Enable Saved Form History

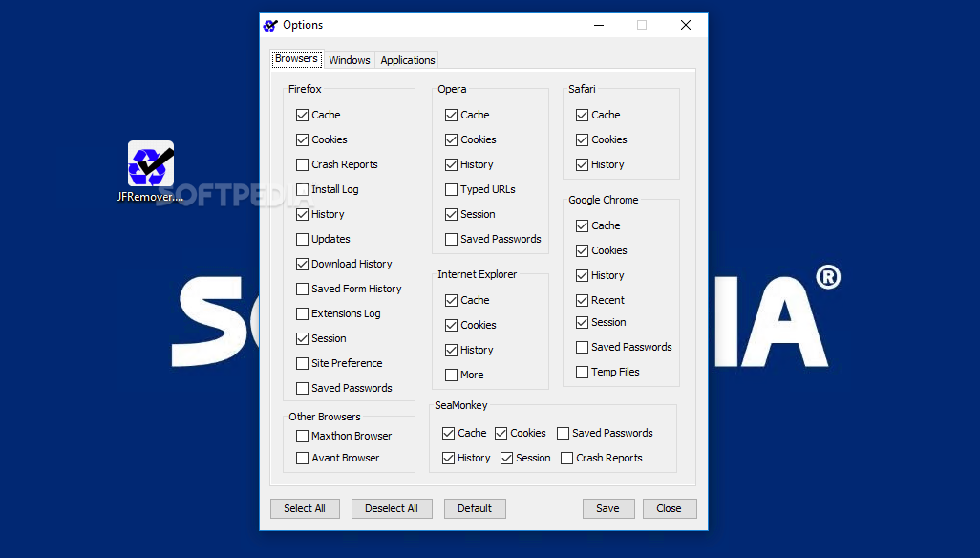(302, 289)
